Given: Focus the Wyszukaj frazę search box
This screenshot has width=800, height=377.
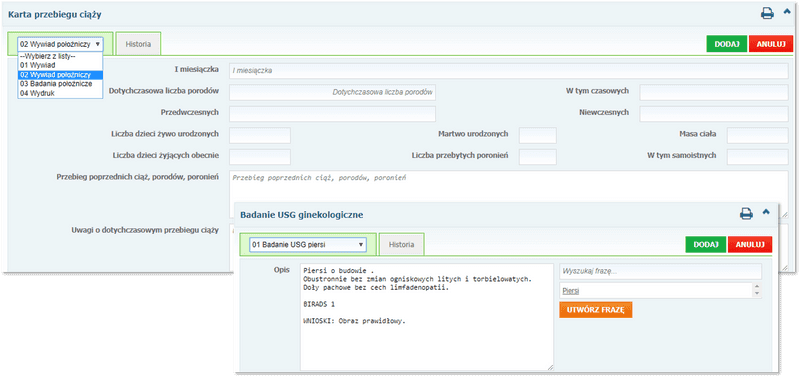Looking at the screenshot, I should click(x=660, y=271).
